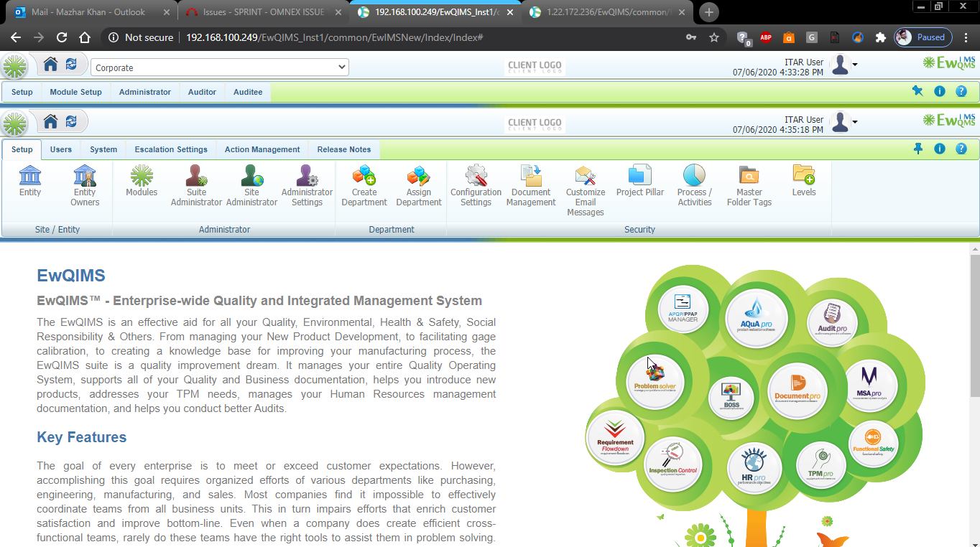Viewport: 980px width, 547px height.
Task: Open Administrator Settings
Action: (307, 186)
